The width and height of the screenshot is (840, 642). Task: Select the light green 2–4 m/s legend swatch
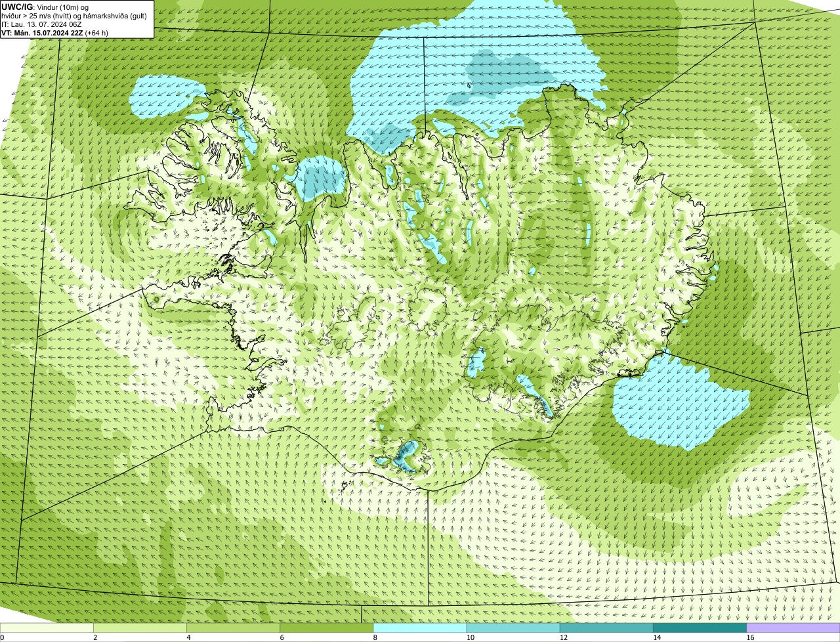pos(140,628)
